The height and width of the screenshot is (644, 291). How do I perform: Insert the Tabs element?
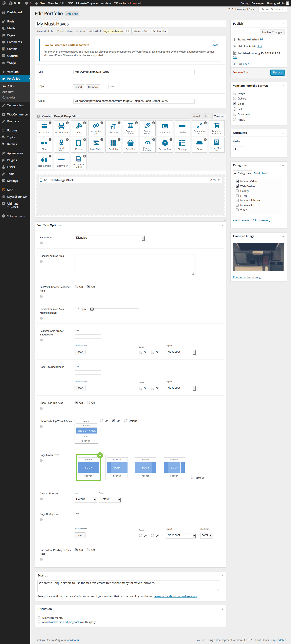pos(199,145)
